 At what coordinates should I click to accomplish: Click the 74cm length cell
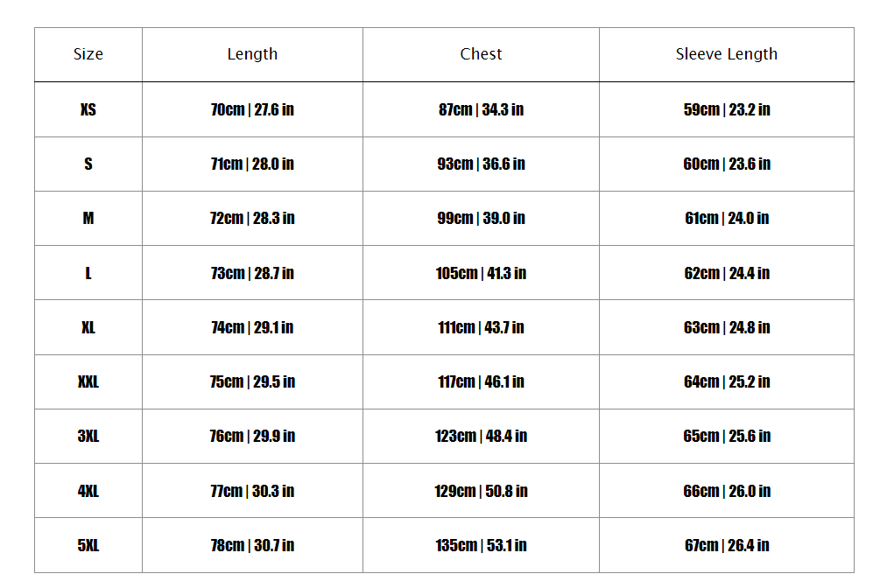(x=252, y=327)
